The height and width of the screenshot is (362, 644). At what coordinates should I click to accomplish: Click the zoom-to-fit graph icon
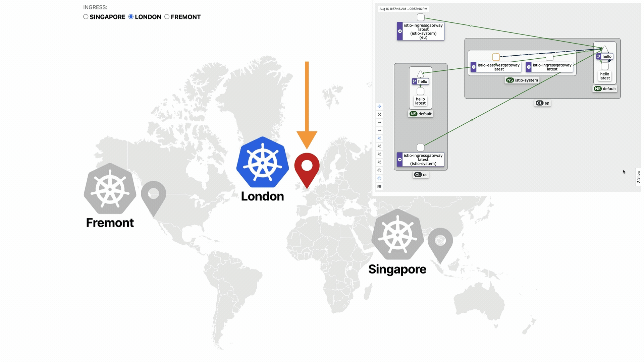click(379, 114)
